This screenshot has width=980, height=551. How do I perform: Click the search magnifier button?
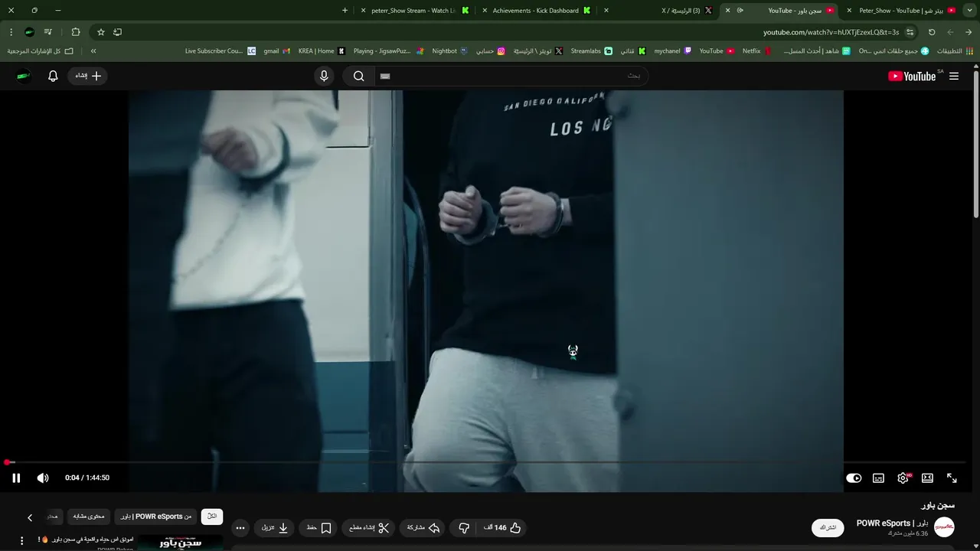(x=358, y=76)
